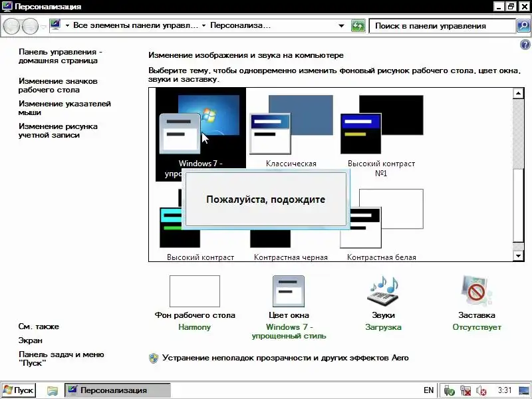Select the Windows 7 simplified style theme
Screen dimensions: 532x399
(x=201, y=134)
